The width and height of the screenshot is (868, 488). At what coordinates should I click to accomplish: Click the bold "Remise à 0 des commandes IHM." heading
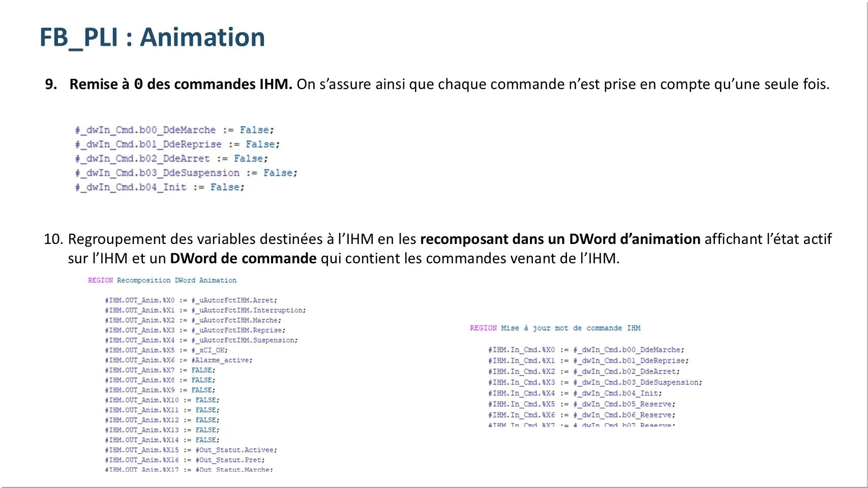tap(181, 84)
